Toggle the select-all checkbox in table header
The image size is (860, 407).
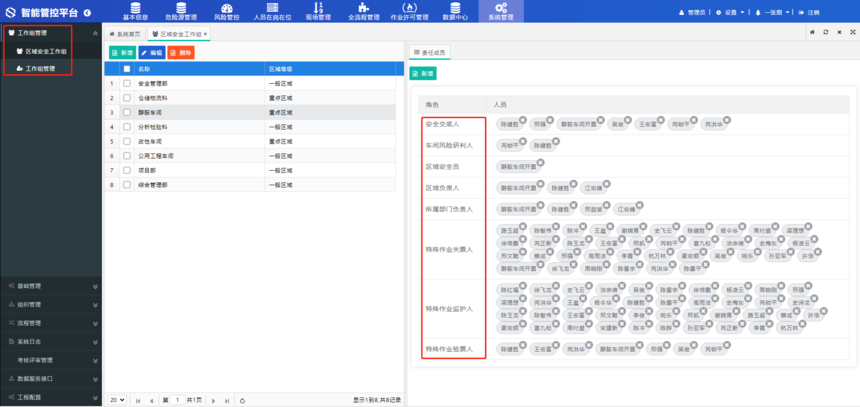click(127, 69)
